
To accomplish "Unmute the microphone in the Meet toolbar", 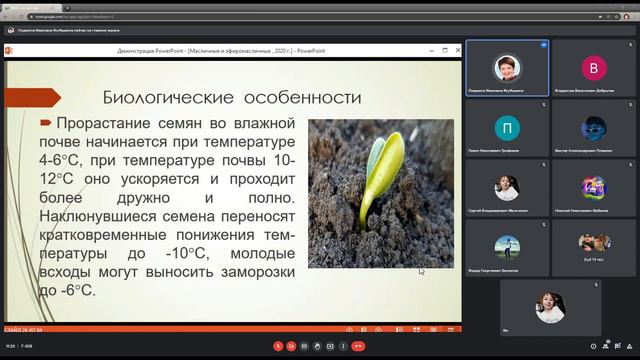I will pos(278,346).
